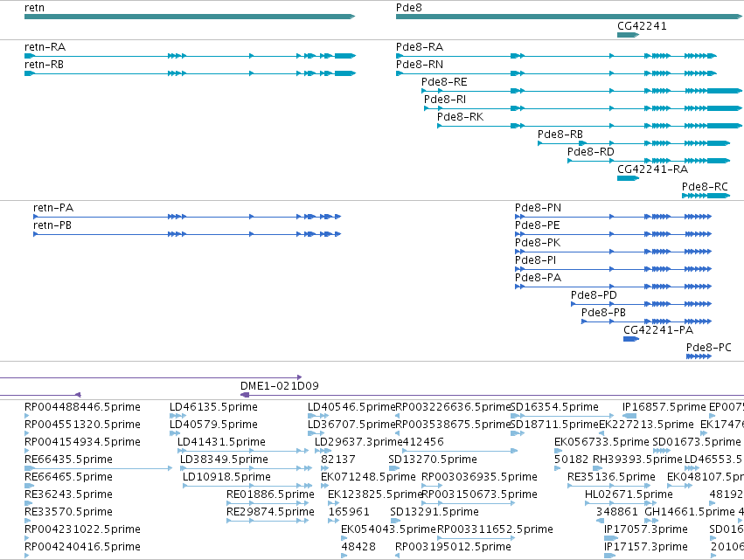Click the RP004551320.5prime EST label

point(82,425)
